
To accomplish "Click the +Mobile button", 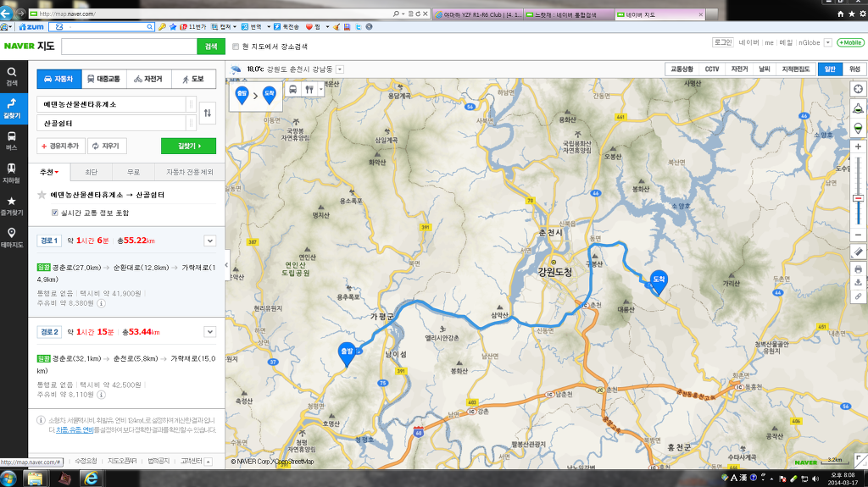I will [850, 42].
